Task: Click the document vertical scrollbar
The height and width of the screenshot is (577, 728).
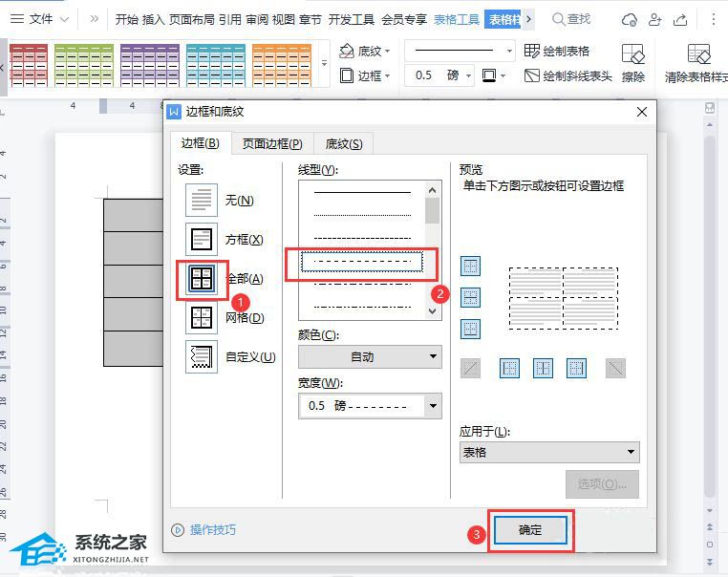Action: coord(710,315)
